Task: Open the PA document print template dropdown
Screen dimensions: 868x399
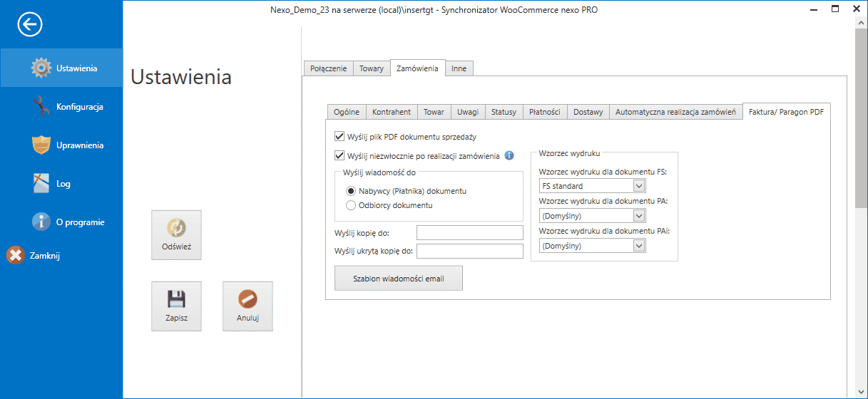Action: point(639,216)
